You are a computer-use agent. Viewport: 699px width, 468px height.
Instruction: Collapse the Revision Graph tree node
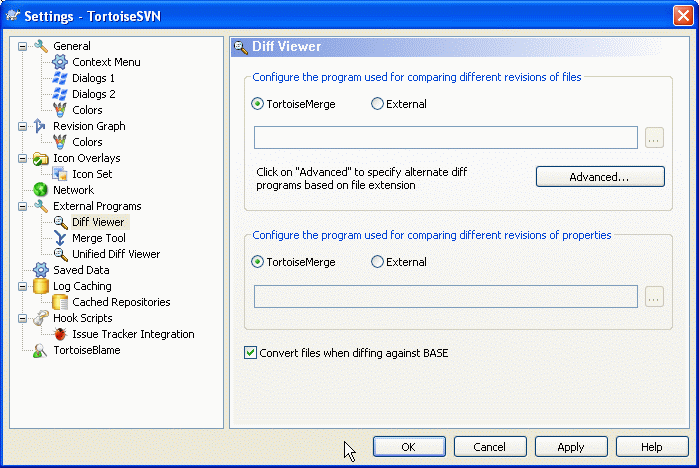tap(22, 126)
